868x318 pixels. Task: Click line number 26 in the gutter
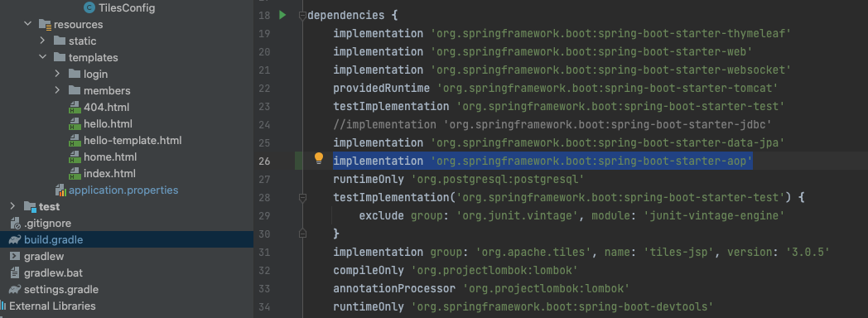click(264, 161)
